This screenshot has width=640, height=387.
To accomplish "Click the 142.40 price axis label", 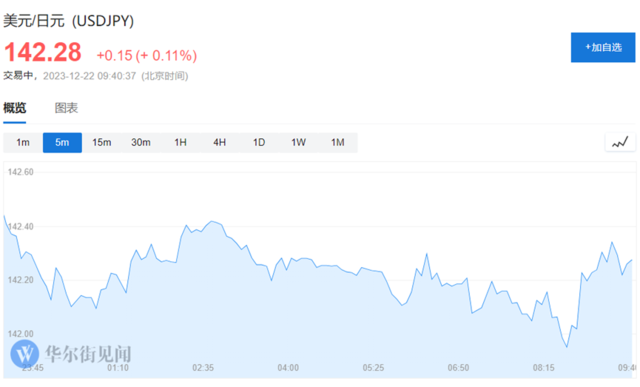I will coord(20,227).
